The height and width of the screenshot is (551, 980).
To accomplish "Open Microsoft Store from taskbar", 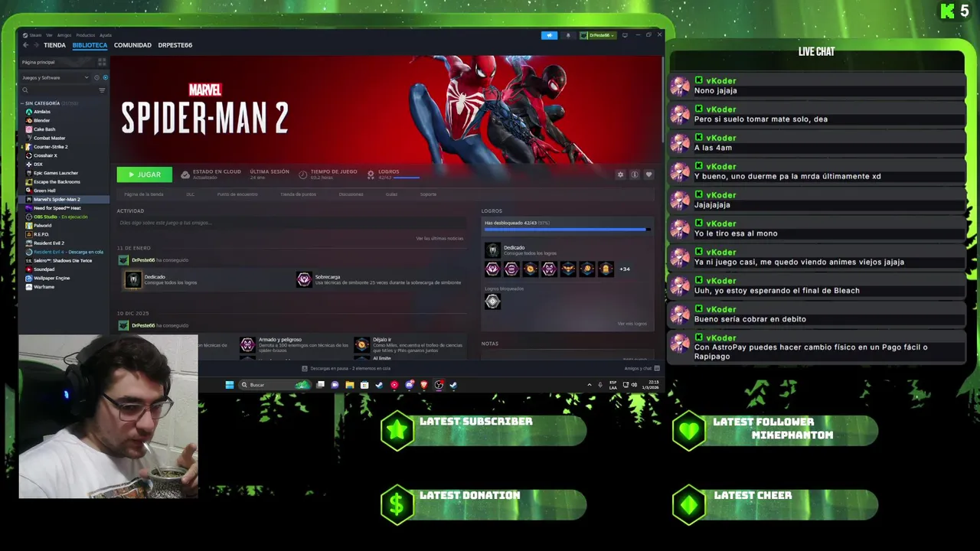I will pyautogui.click(x=364, y=385).
